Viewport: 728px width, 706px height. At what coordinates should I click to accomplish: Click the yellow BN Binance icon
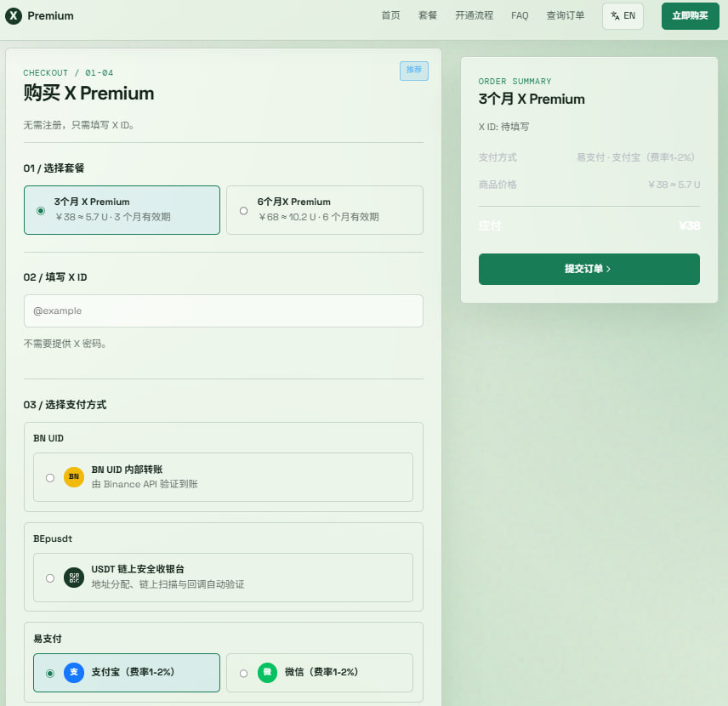(74, 477)
